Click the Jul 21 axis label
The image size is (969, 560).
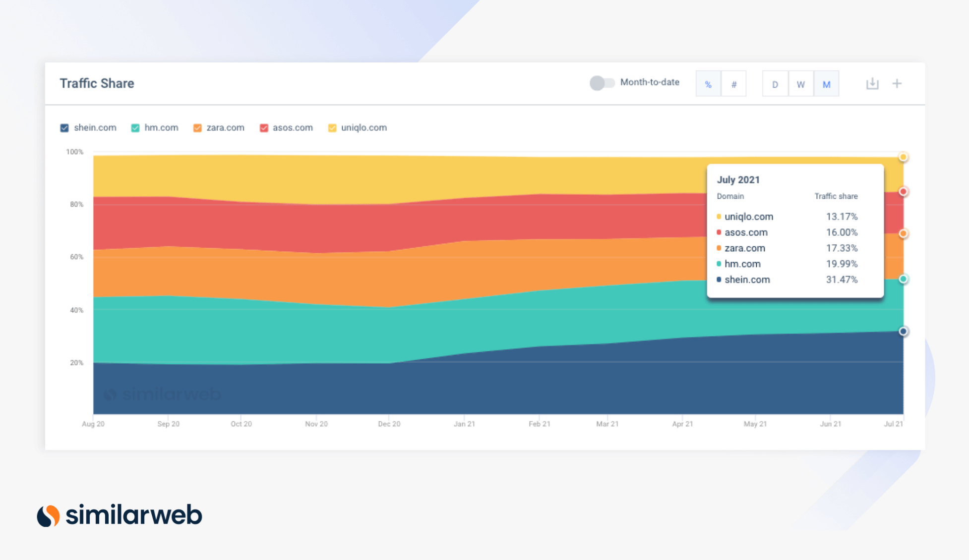click(893, 424)
